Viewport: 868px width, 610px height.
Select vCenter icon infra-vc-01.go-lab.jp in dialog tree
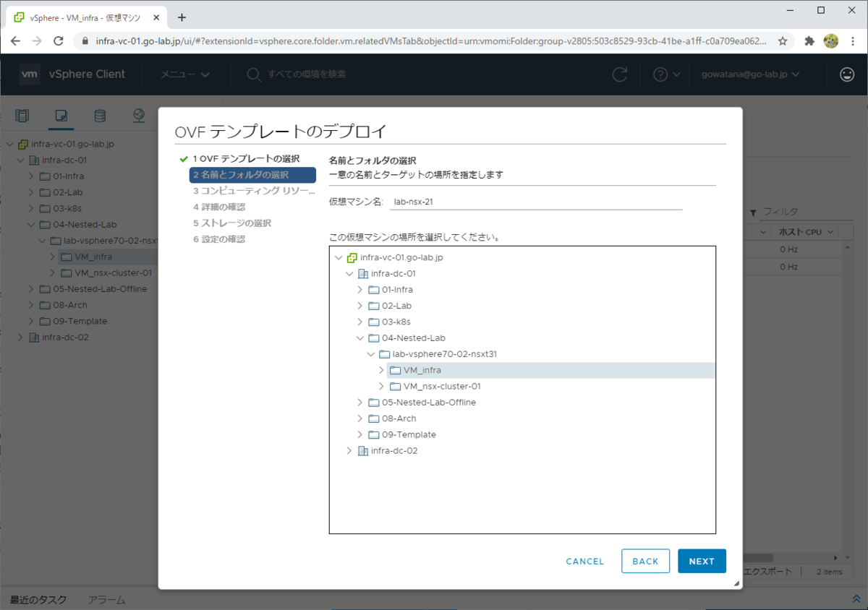[352, 257]
